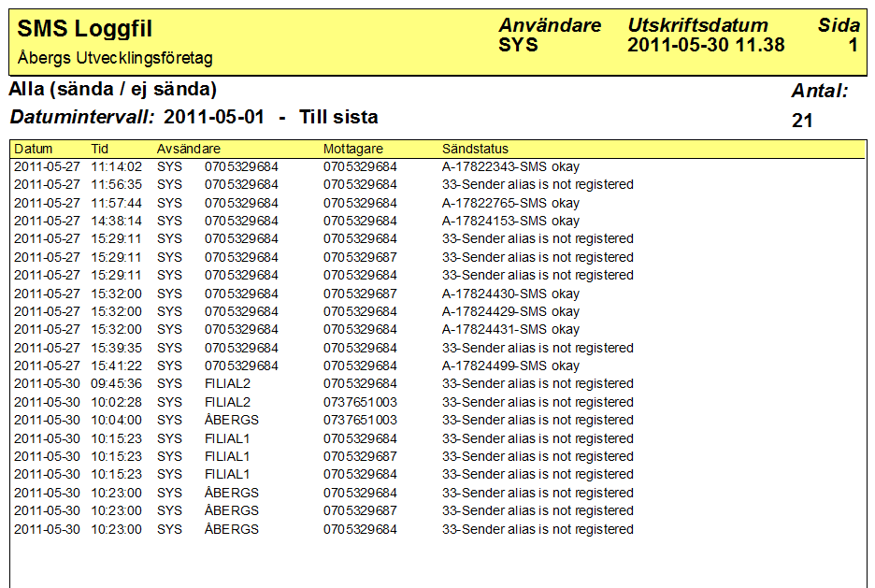Click status A-17824429-SMS okay
This screenshot has height=588, width=875.
[510, 311]
